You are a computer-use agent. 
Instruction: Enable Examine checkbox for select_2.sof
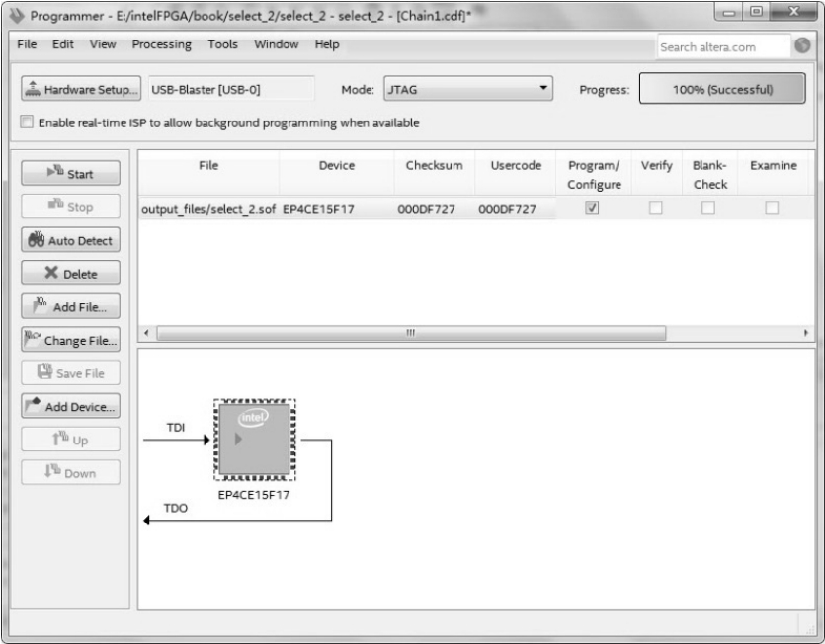point(772,208)
